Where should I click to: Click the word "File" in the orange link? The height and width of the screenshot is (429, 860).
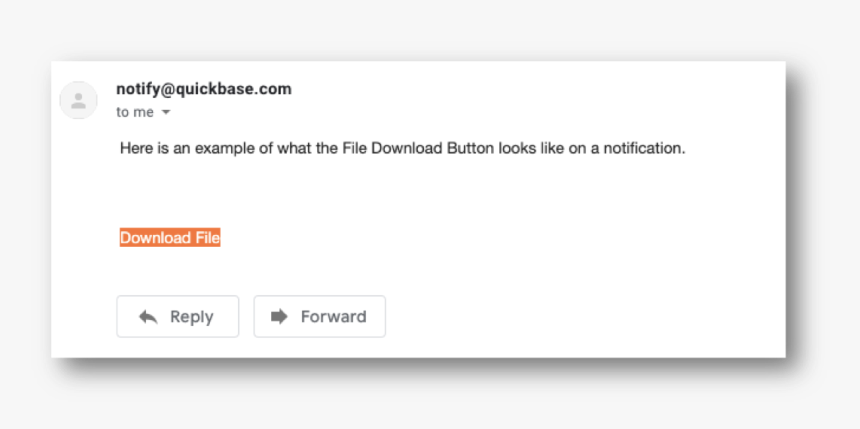(x=208, y=238)
